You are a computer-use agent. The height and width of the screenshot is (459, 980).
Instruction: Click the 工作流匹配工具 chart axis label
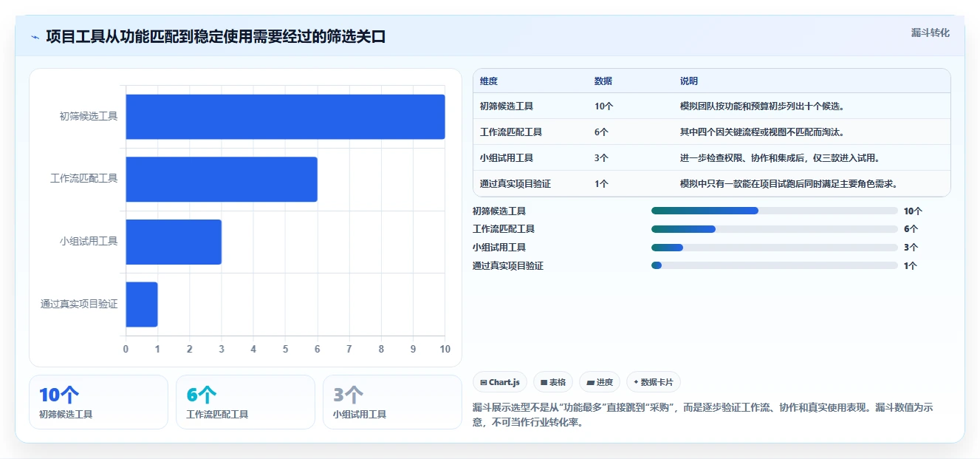[84, 178]
